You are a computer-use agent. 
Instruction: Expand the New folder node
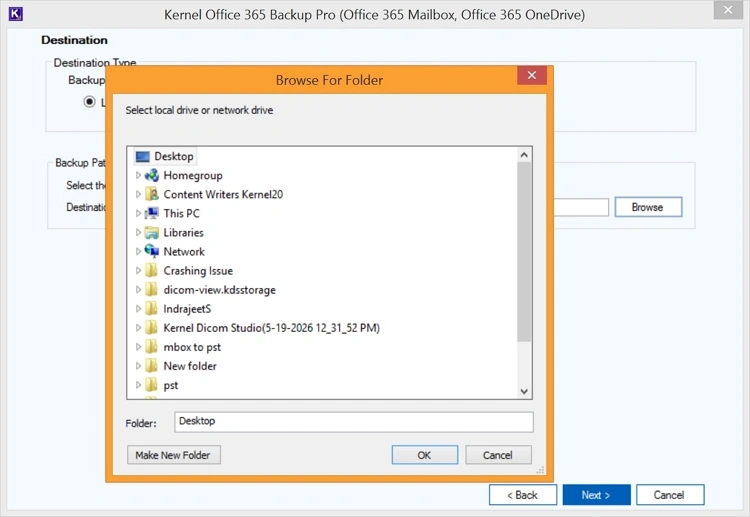138,366
